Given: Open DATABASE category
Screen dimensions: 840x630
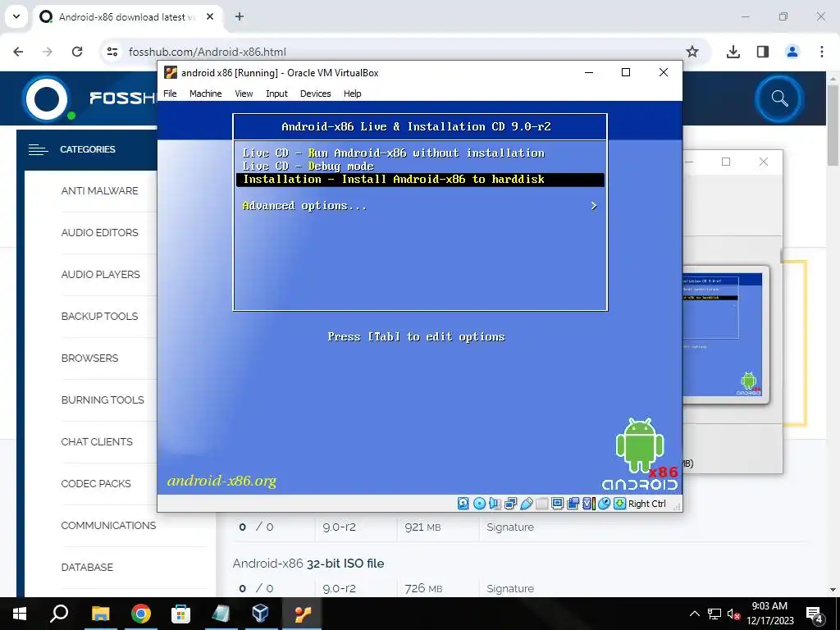Looking at the screenshot, I should (x=87, y=567).
